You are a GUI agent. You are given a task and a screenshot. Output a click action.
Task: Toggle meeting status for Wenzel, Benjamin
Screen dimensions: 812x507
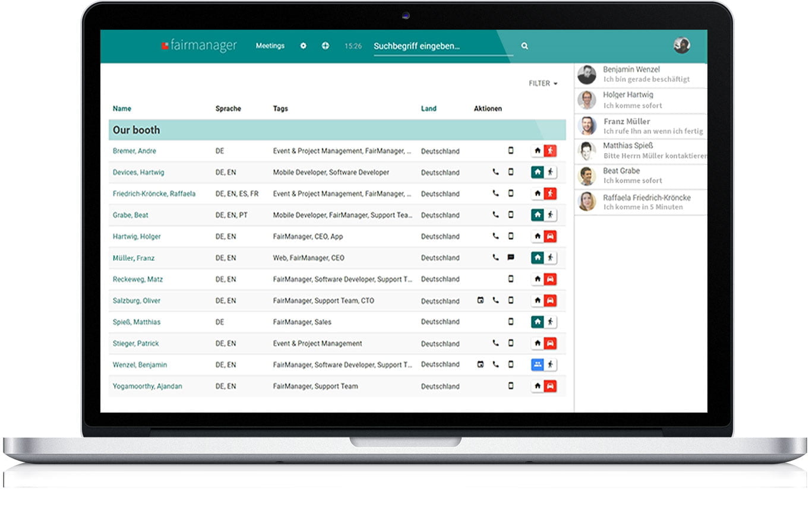[537, 365]
